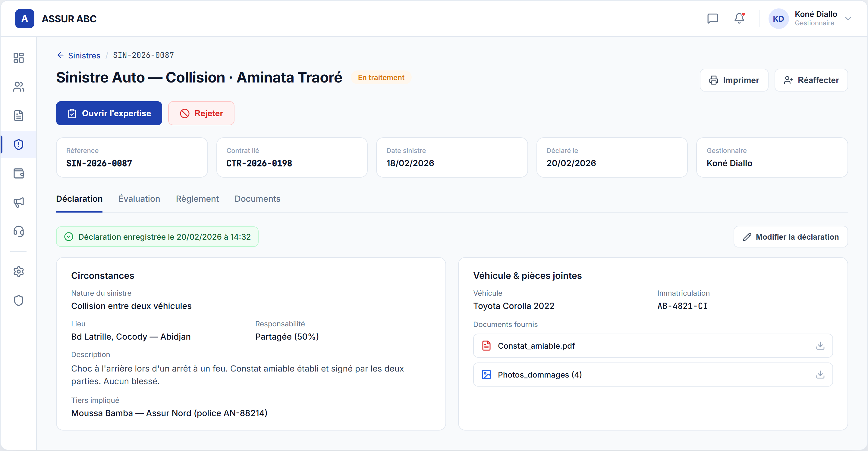Switch to the Règlement tab
Viewport: 868px width, 451px height.
197,199
